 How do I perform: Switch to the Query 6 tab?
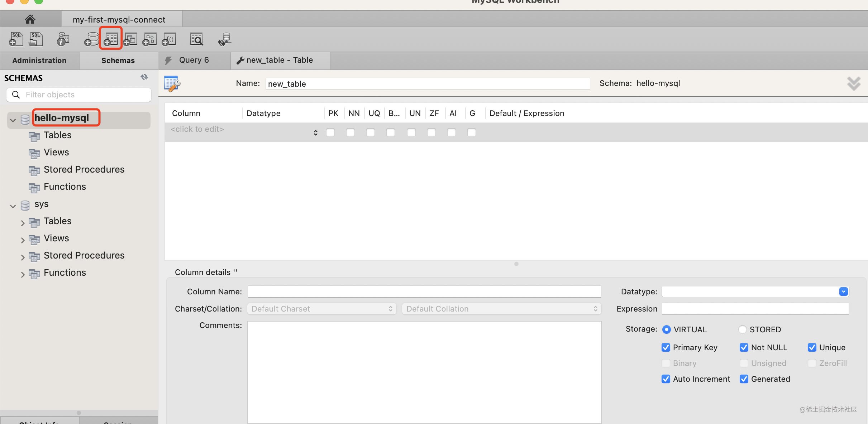[194, 60]
